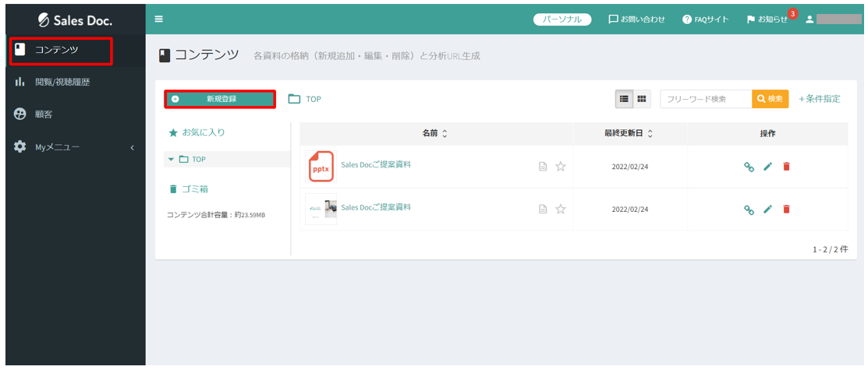This screenshot has height=370, width=868.
Task: Click the user profile icon in header
Action: [x=810, y=19]
